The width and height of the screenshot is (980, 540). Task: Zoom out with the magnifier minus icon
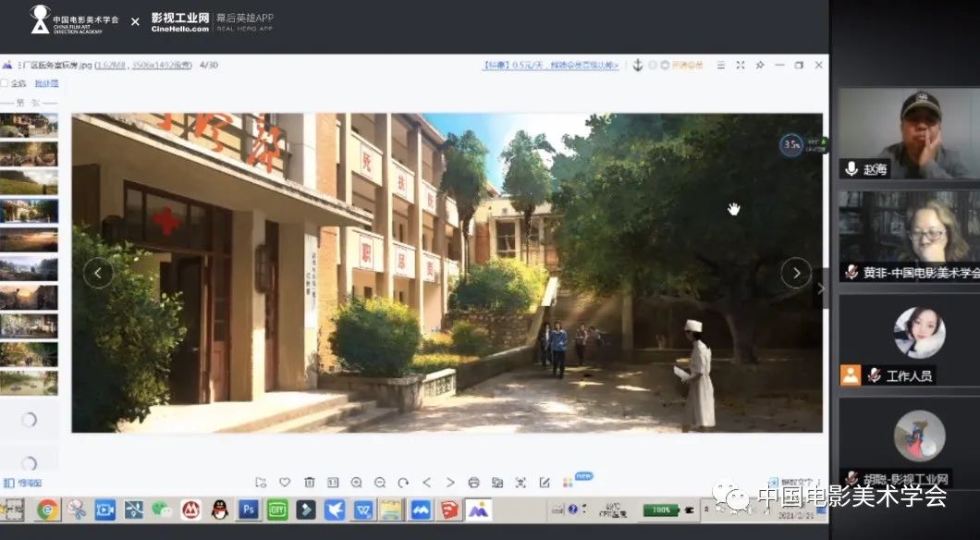click(x=380, y=483)
